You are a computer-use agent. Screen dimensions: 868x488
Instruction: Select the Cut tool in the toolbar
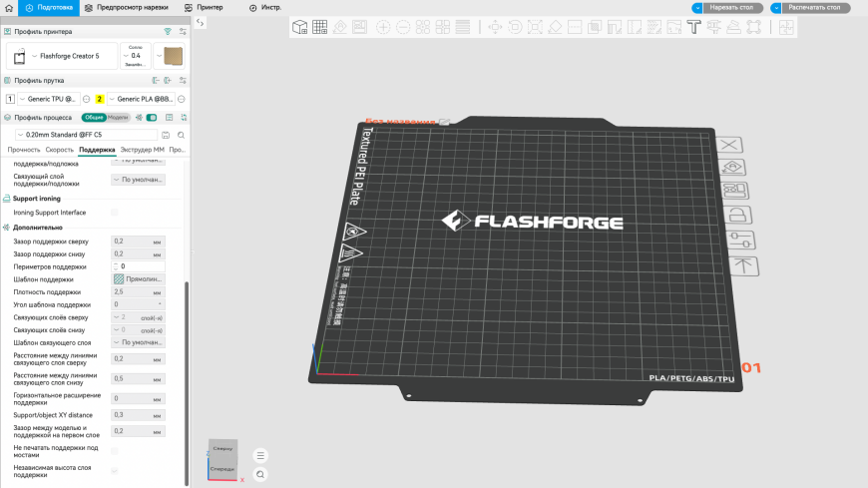(x=575, y=27)
